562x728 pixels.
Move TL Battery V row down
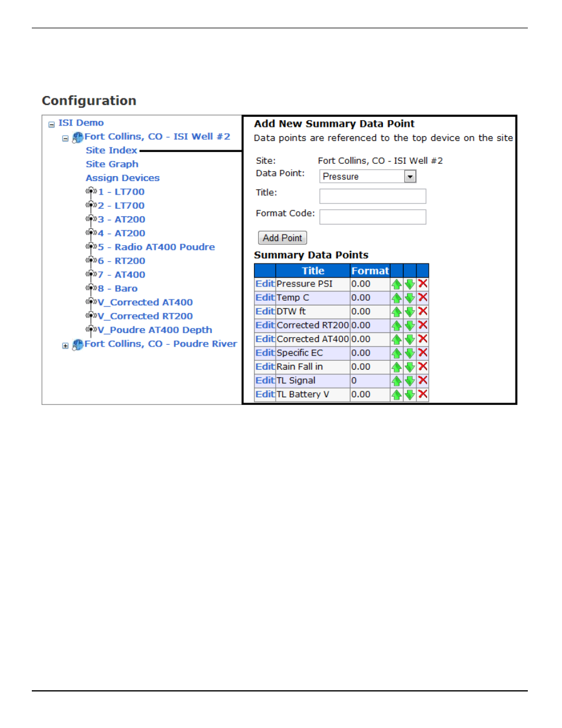point(410,395)
